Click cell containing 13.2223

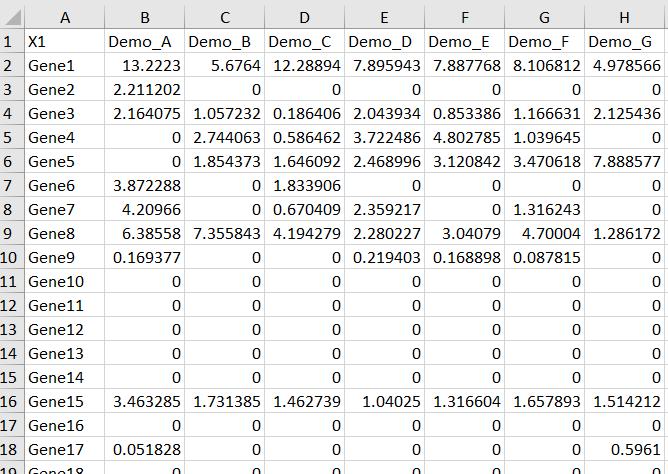click(145, 66)
